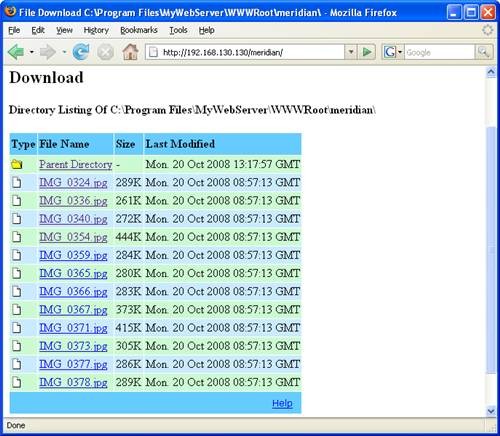Click the file icon next to IMG_0340.jpg

pos(17,219)
